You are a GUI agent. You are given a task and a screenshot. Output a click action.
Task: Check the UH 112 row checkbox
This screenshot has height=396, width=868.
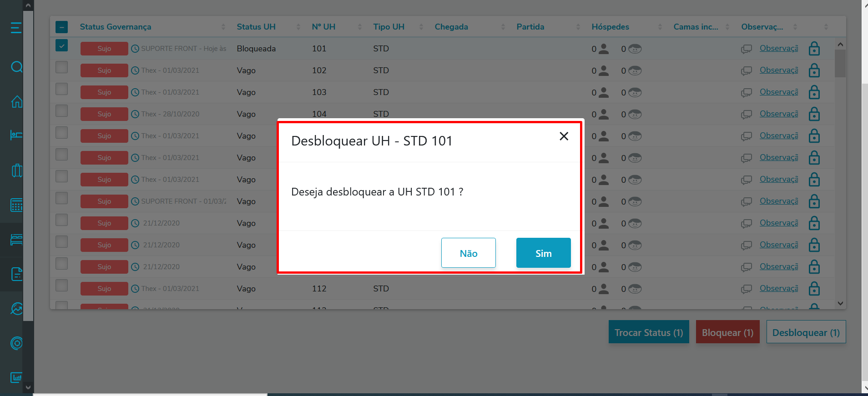pos(62,286)
